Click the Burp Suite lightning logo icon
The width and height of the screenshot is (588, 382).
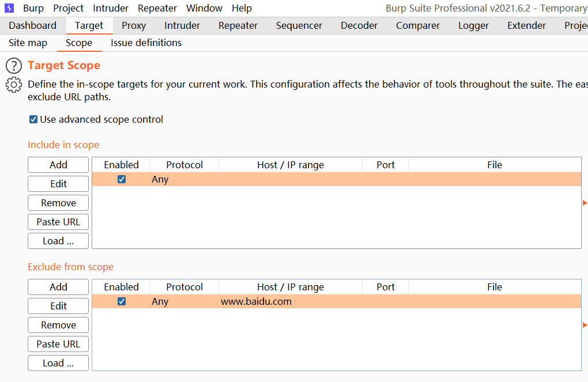9,8
